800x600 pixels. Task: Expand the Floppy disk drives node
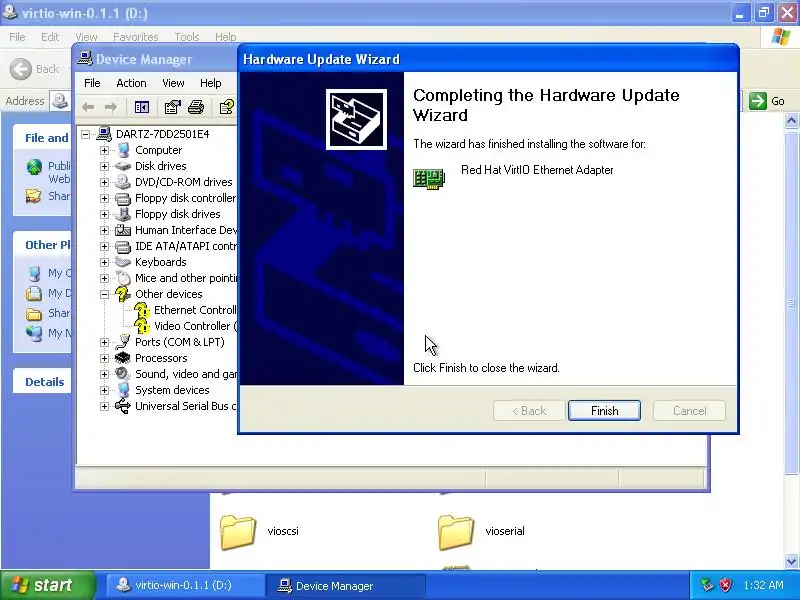coord(105,214)
